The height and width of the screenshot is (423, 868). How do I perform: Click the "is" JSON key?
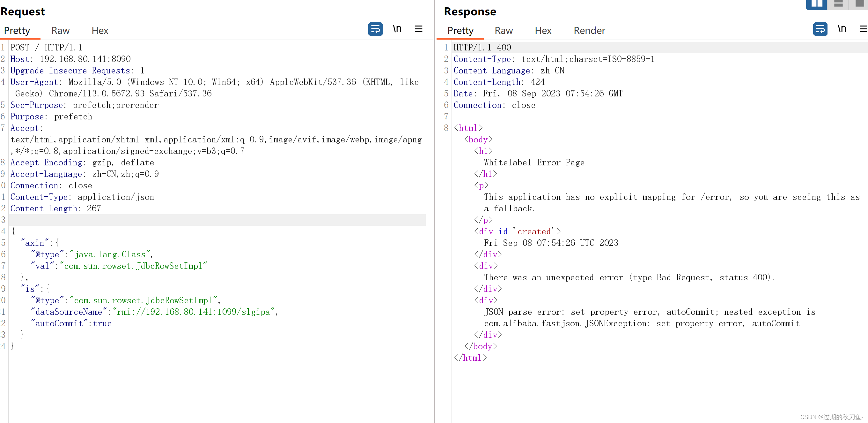[30, 289]
